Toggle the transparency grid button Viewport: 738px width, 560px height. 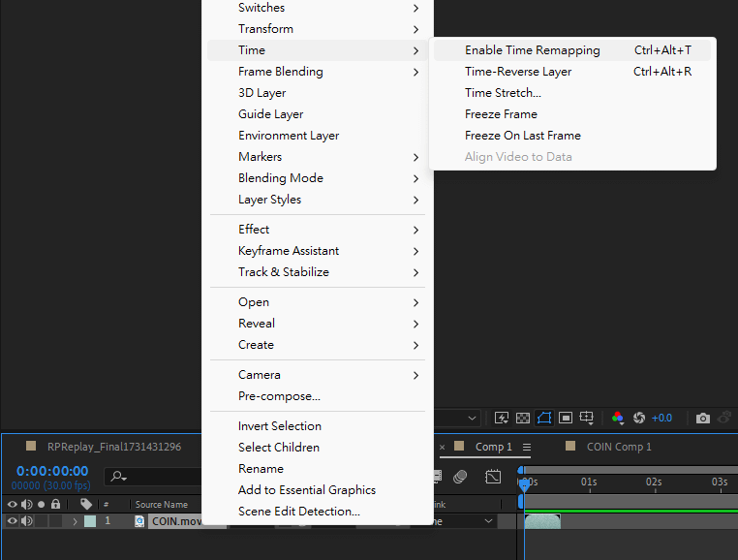[523, 419]
